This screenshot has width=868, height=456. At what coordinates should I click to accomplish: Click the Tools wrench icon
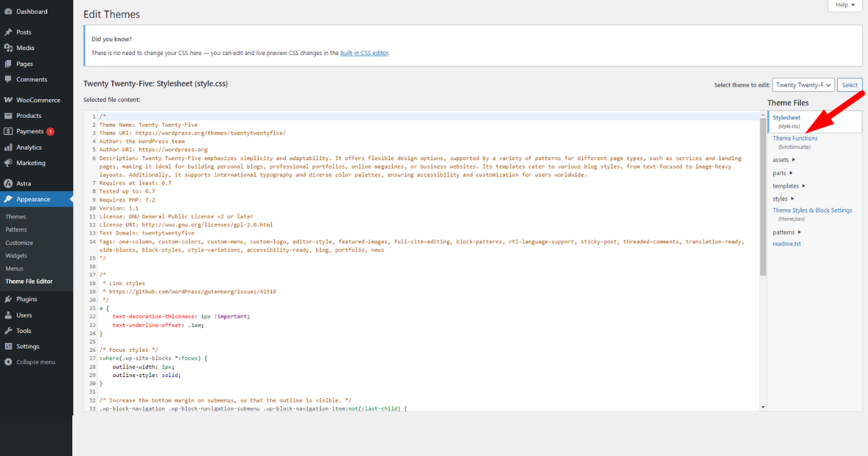8,331
